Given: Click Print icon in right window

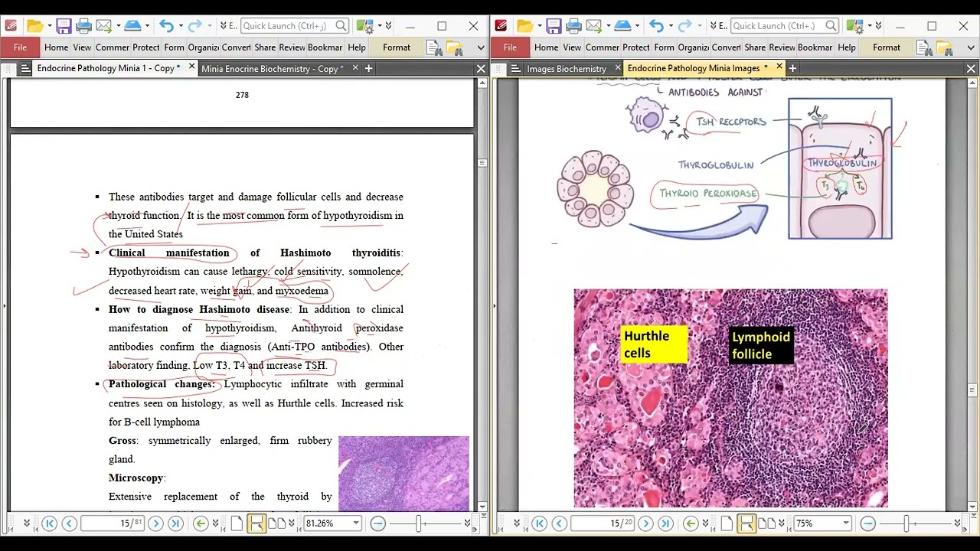Looking at the screenshot, I should 574,26.
